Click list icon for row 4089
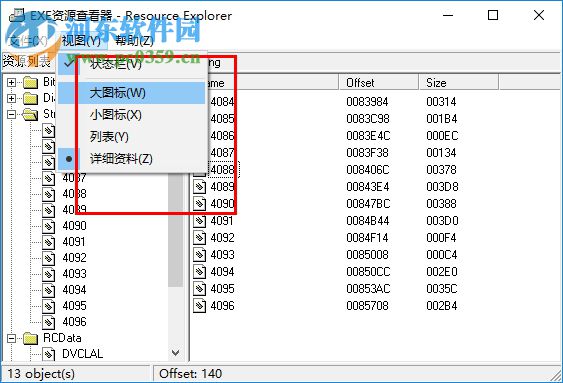 click(x=200, y=187)
